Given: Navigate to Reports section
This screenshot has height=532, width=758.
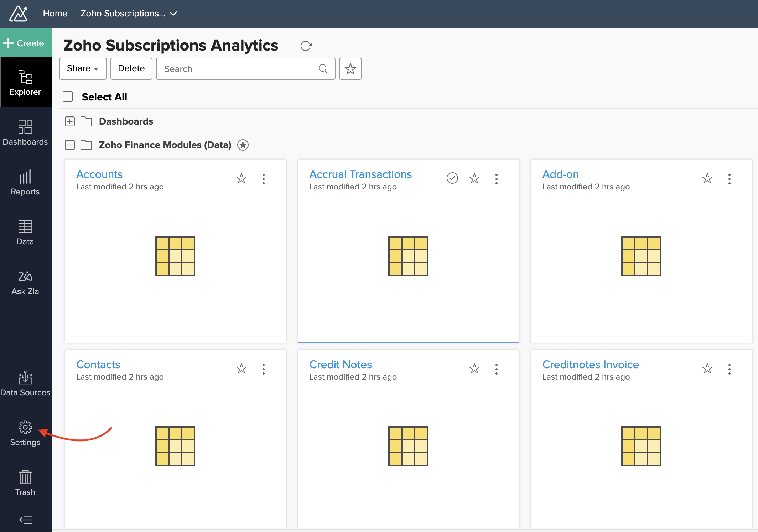Looking at the screenshot, I should 25,183.
